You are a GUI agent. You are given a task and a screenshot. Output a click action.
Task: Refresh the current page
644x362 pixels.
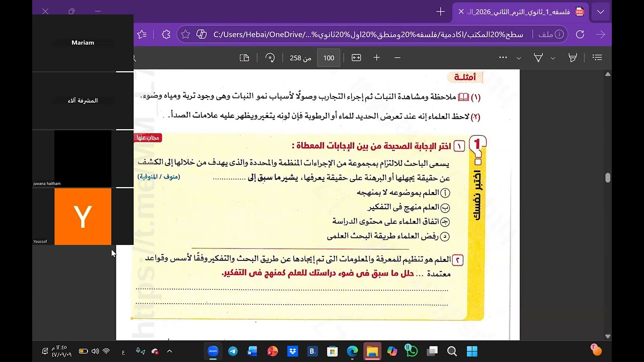580,34
